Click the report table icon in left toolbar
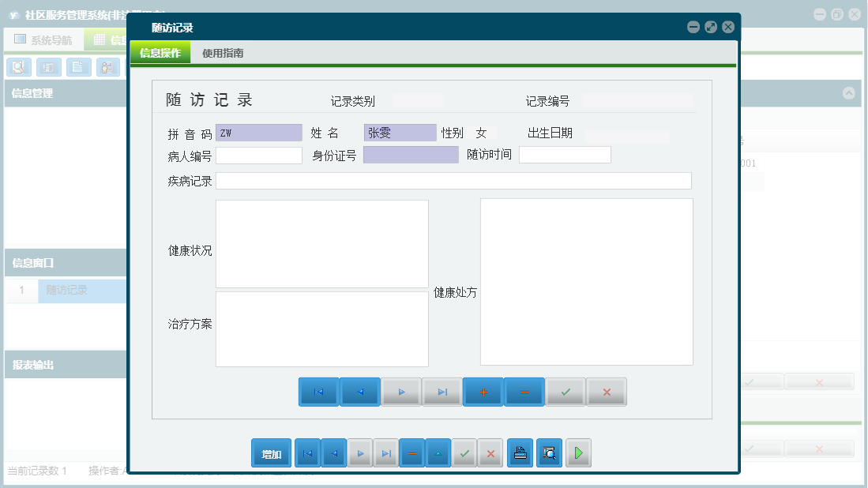 click(x=49, y=67)
